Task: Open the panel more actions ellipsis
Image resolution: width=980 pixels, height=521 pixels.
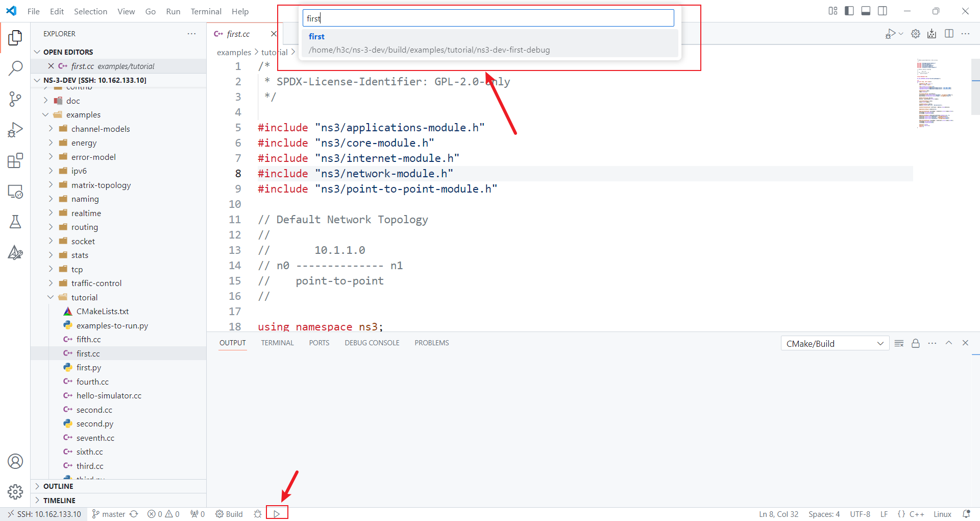Action: tap(932, 343)
